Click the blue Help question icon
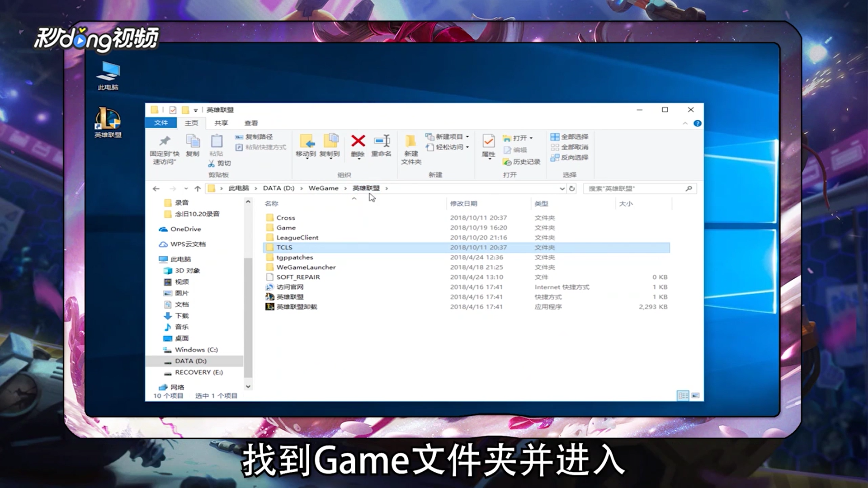 698,123
